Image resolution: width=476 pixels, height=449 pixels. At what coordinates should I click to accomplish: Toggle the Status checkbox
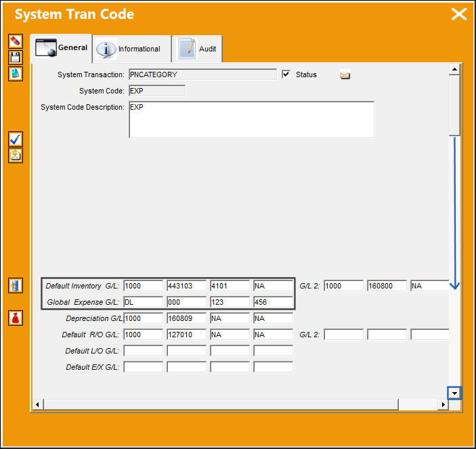tap(286, 74)
